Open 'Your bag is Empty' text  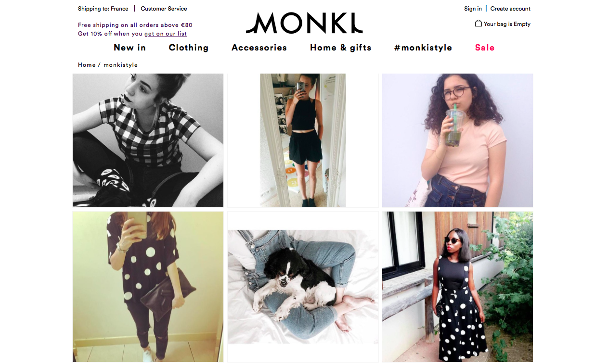507,24
